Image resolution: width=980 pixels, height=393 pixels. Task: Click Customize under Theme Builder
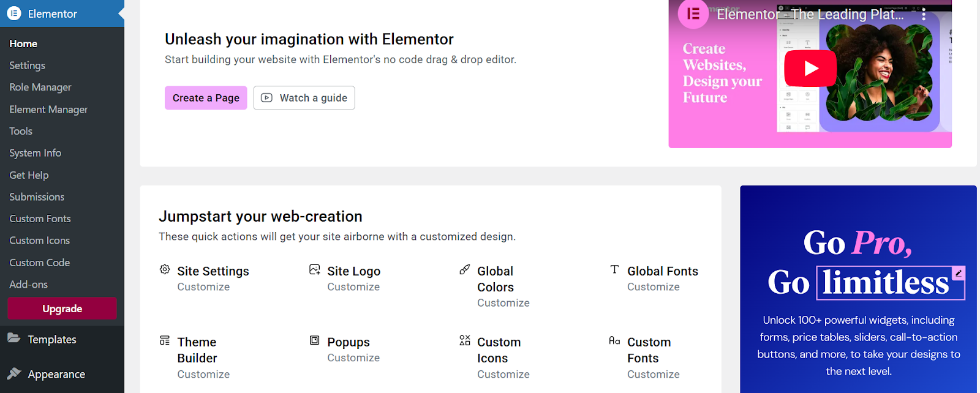[x=203, y=375]
